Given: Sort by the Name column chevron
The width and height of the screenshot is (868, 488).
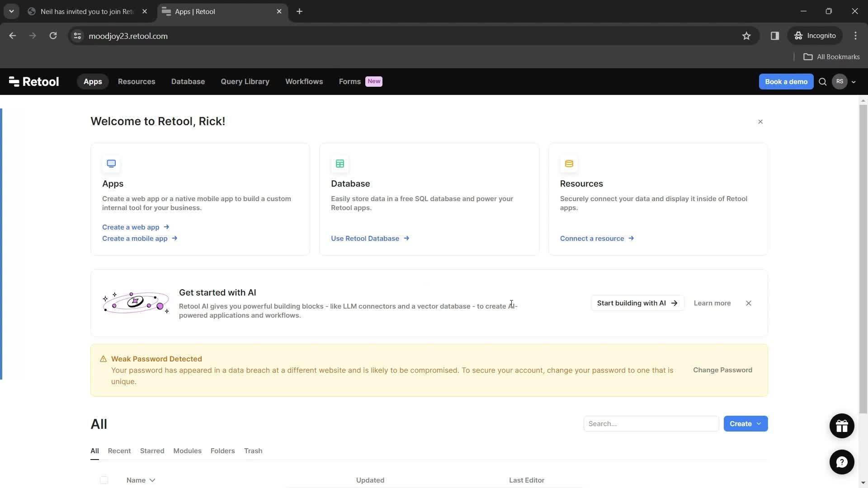Looking at the screenshot, I should [x=152, y=480].
